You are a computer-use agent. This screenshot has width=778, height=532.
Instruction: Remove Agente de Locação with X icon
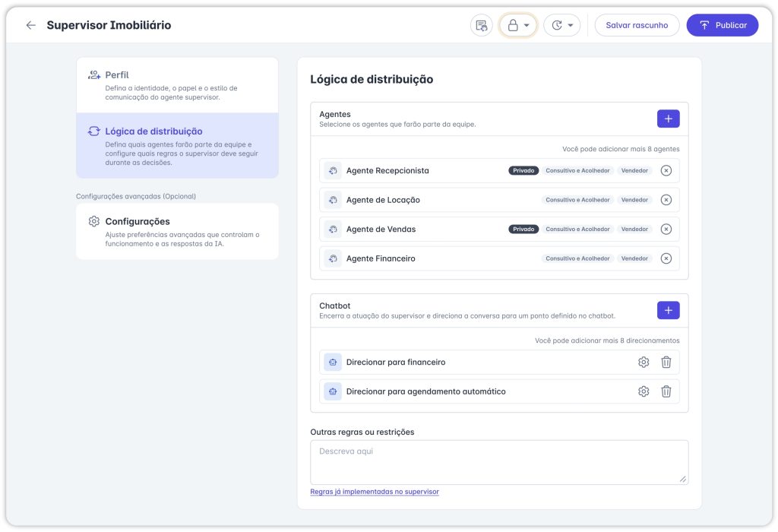(x=666, y=200)
